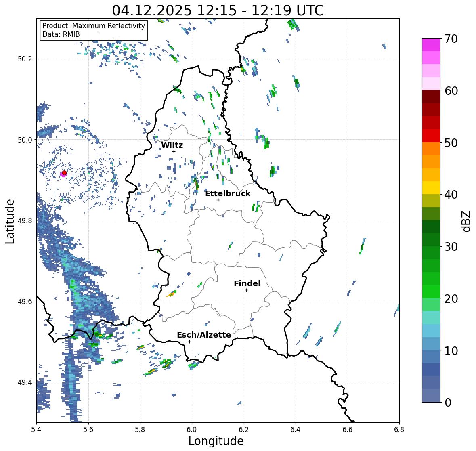The image size is (476, 451).
Task: Click the 6.8 longitude tick label
Action: (x=399, y=429)
